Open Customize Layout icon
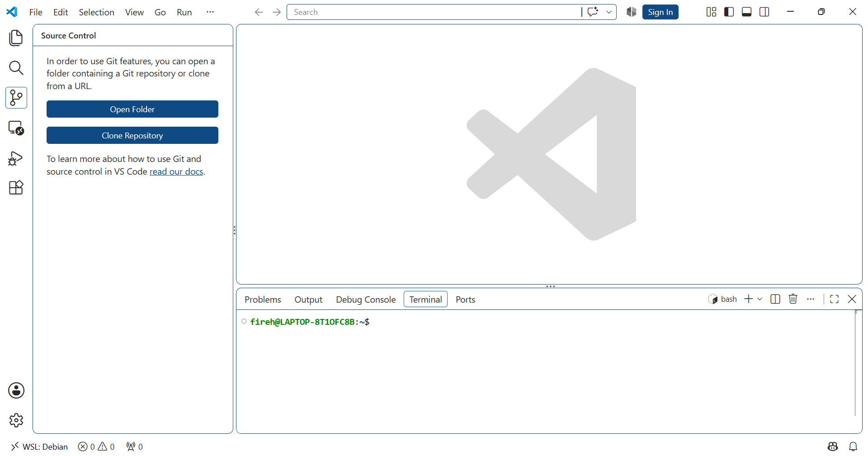This screenshot has width=868, height=456. [x=711, y=12]
